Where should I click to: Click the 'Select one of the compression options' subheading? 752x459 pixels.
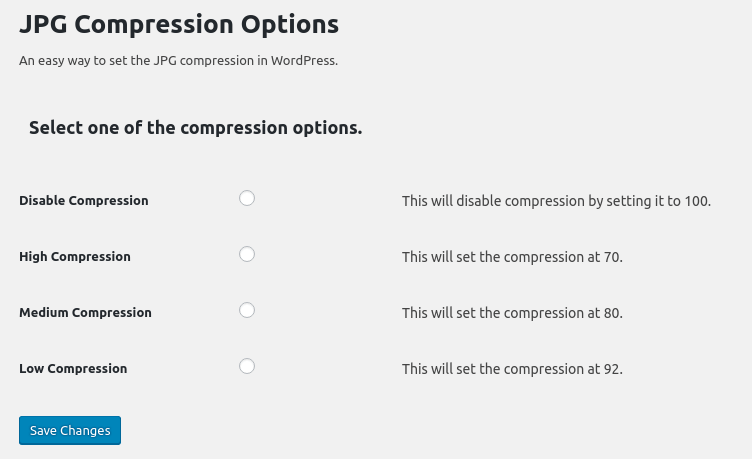(196, 128)
